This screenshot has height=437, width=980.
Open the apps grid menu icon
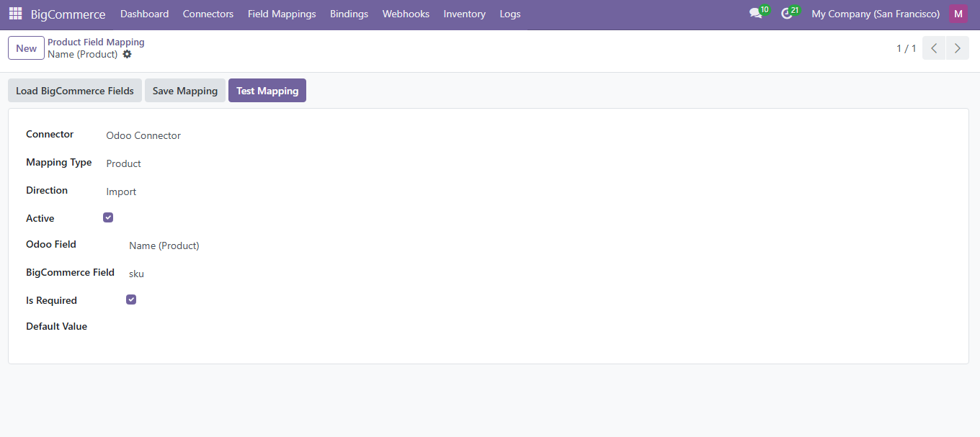[x=15, y=14]
